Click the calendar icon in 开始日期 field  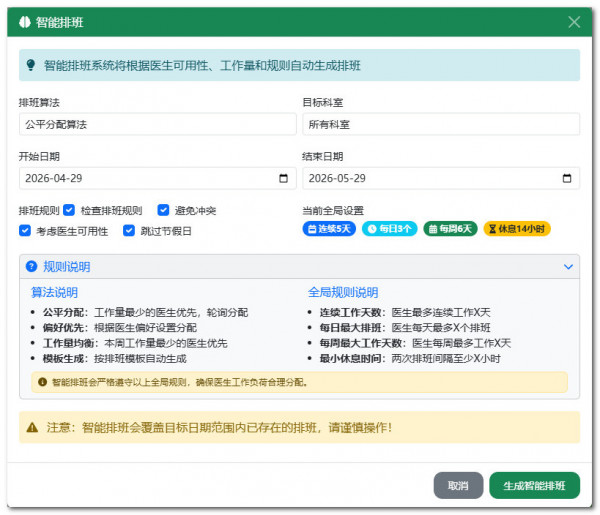point(284,179)
